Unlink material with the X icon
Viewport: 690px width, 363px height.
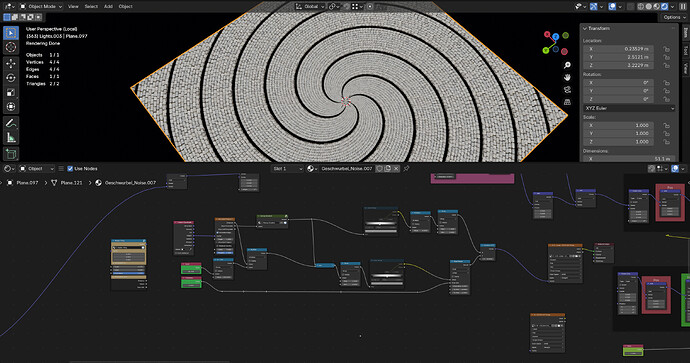[x=396, y=169]
